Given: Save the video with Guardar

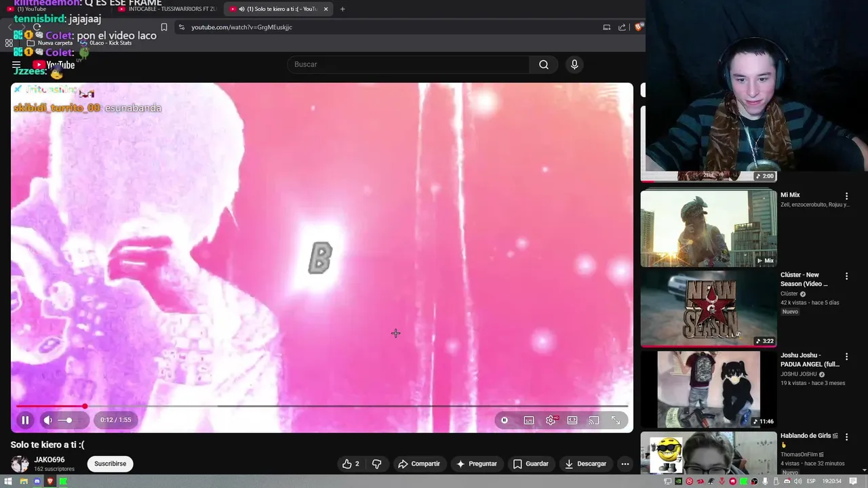Looking at the screenshot, I should [x=530, y=464].
